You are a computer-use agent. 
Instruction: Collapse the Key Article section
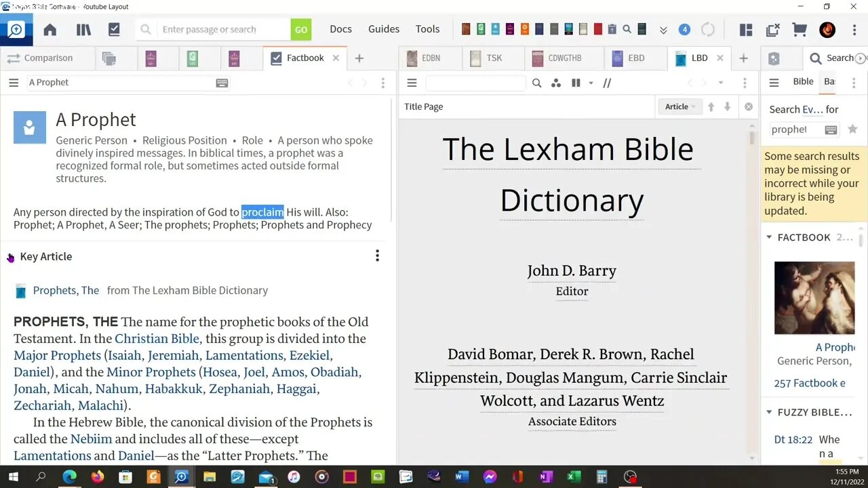point(10,257)
